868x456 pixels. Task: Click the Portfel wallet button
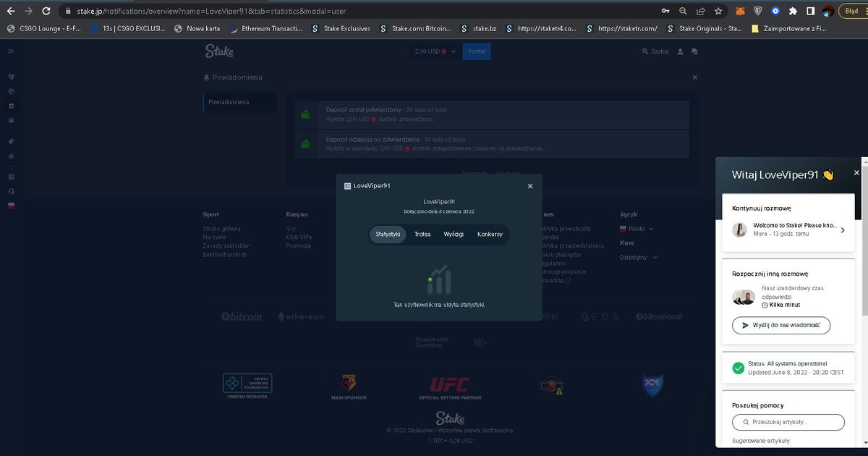(x=477, y=51)
